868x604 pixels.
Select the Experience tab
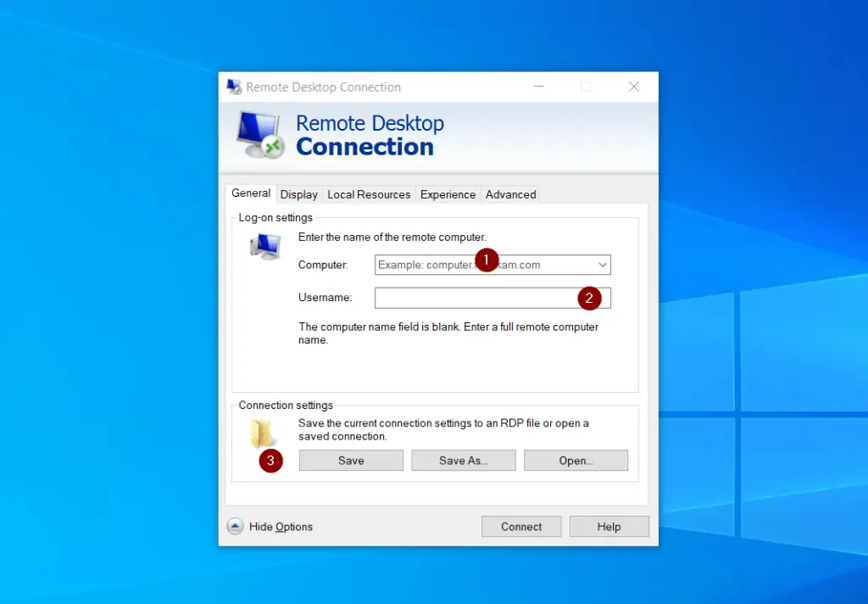coord(448,194)
